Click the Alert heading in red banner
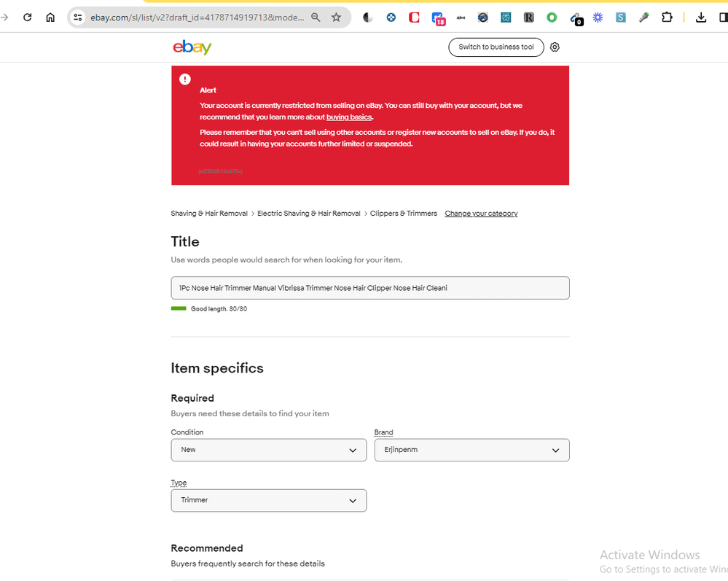Image resolution: width=728 pixels, height=581 pixels. pos(208,90)
